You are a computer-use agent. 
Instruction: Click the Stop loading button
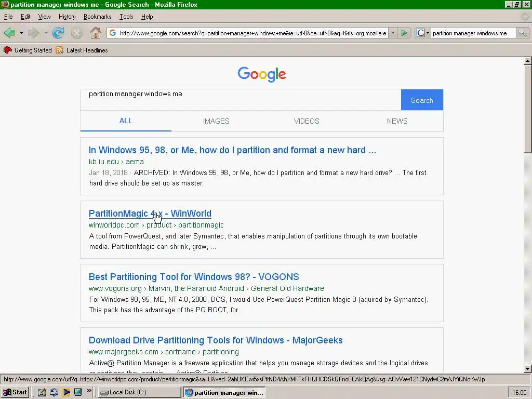click(x=77, y=33)
